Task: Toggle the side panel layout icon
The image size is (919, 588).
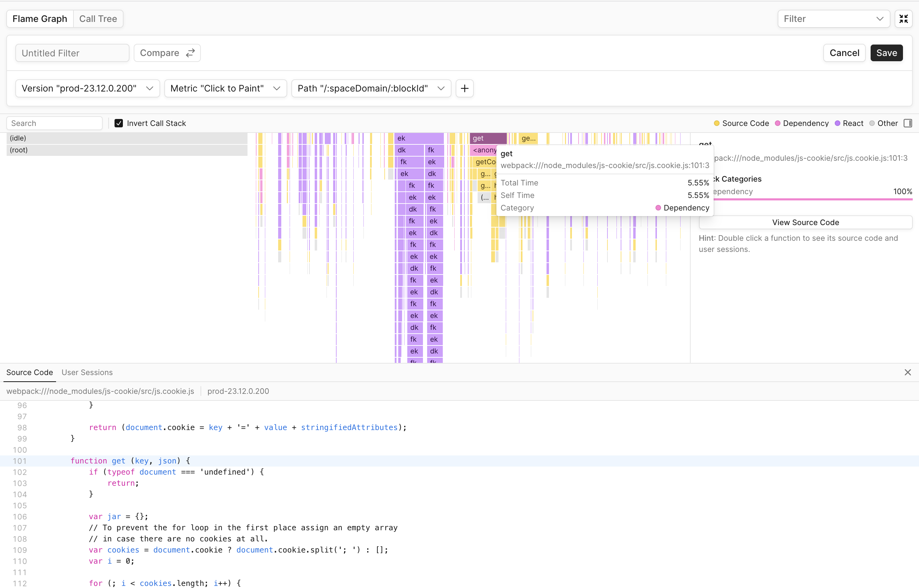Action: 908,123
